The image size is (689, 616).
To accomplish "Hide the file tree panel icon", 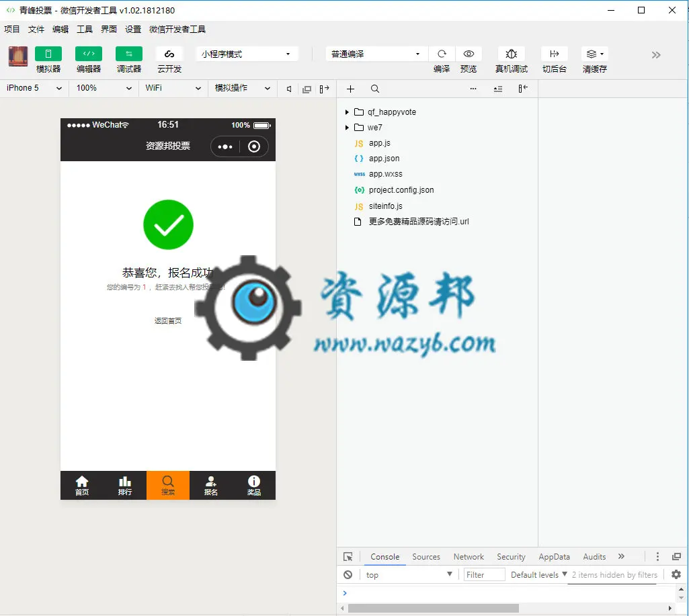I will pos(522,89).
